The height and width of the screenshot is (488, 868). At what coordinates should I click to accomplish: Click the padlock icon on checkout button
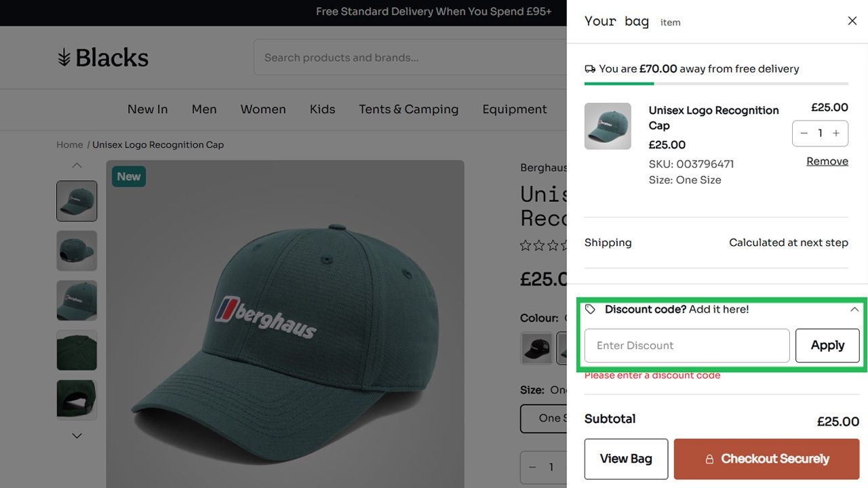pos(709,460)
